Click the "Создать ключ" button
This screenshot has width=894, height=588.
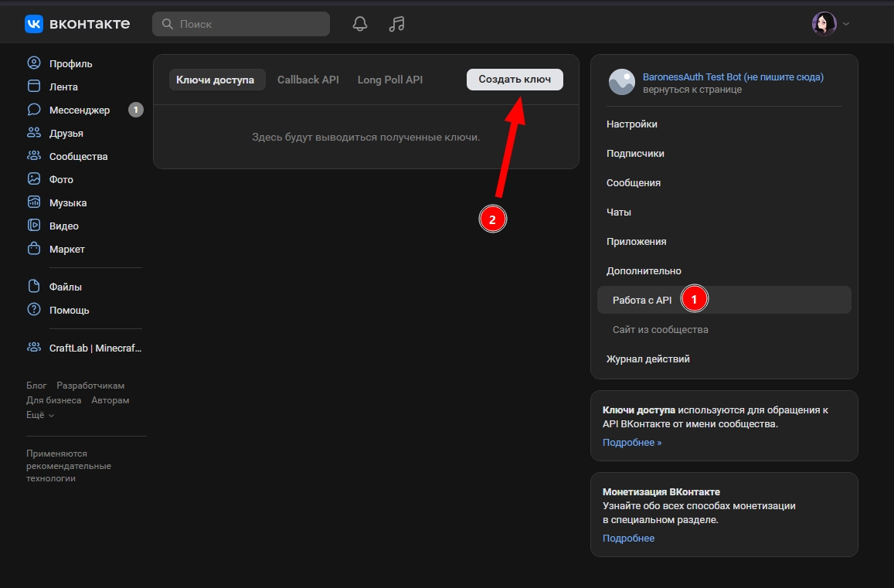point(515,80)
